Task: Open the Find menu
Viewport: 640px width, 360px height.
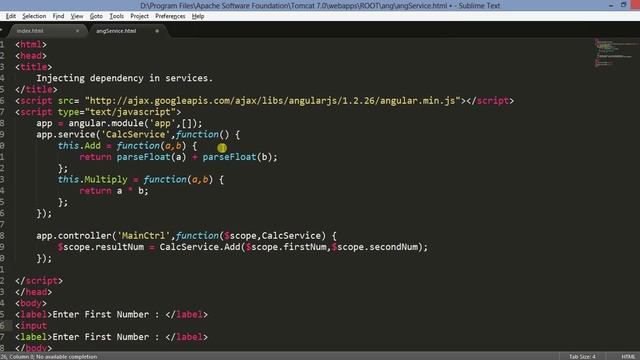Action: pos(58,16)
